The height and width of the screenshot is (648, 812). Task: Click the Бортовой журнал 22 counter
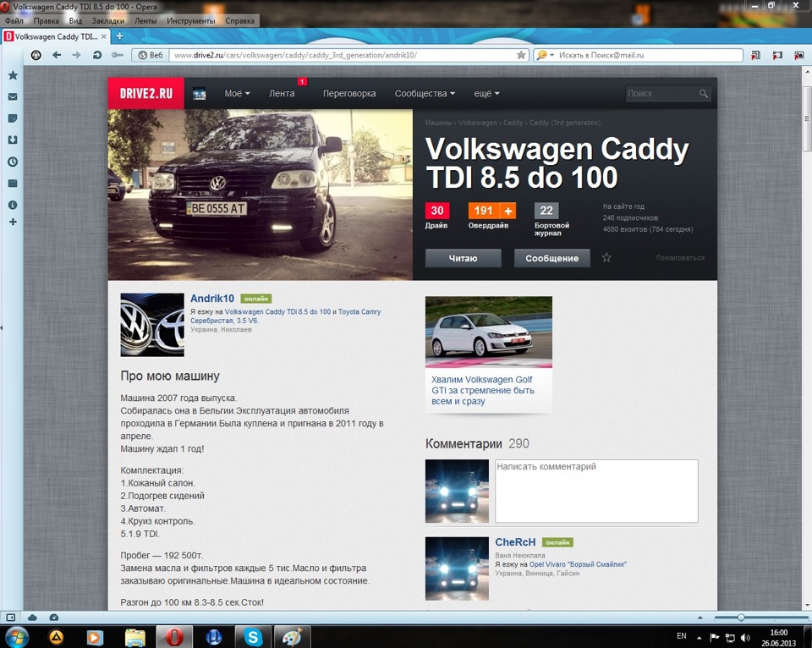(546, 211)
